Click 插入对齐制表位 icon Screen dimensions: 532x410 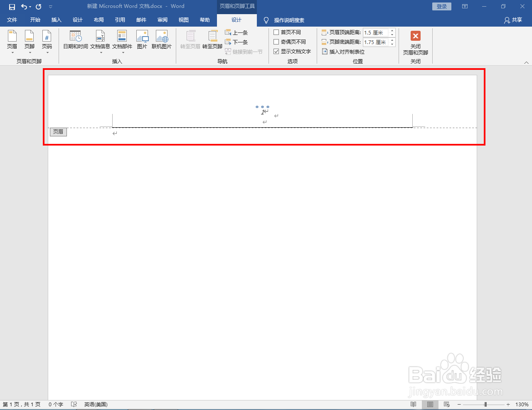pyautogui.click(x=343, y=52)
